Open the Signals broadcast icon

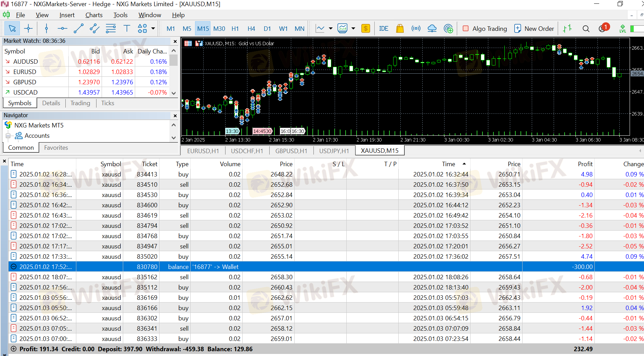tap(416, 28)
